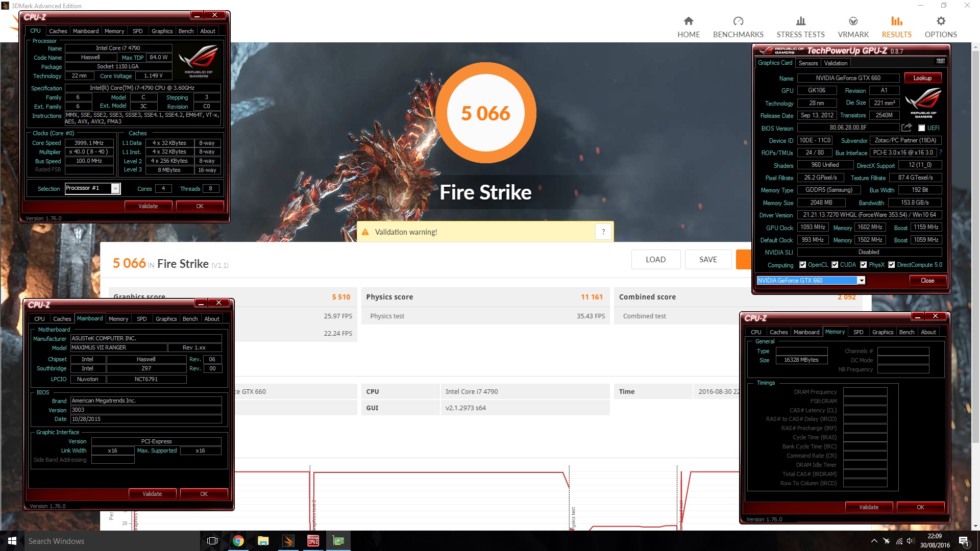
Task: Toggle the UEFI checkbox in GPU-Z
Action: [921, 128]
